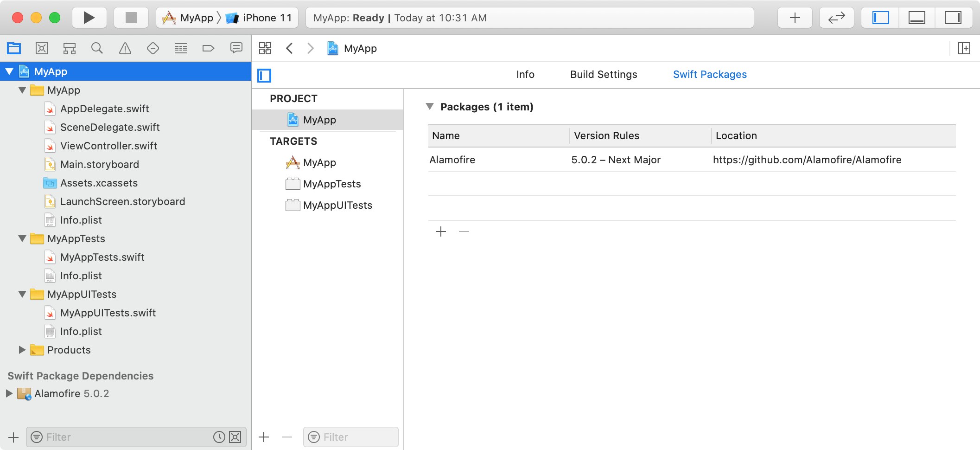Toggle the Inspectors panel visibility
This screenshot has height=450, width=980.
(953, 18)
